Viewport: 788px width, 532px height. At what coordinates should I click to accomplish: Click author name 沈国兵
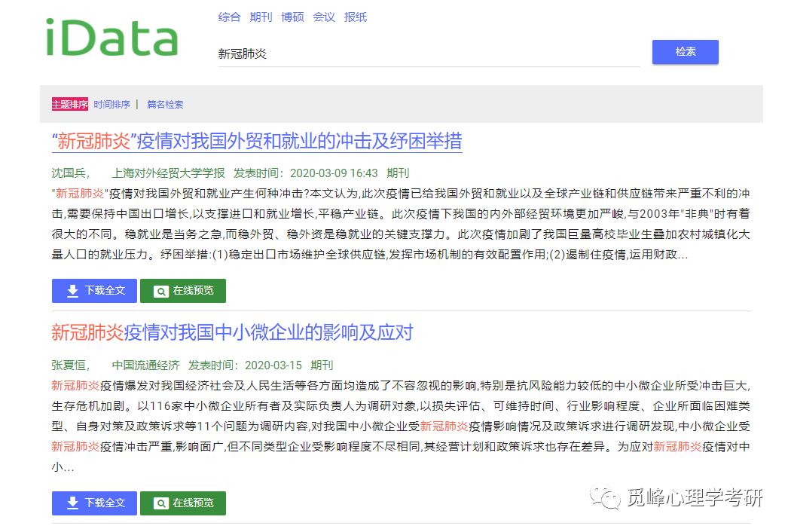pos(70,173)
